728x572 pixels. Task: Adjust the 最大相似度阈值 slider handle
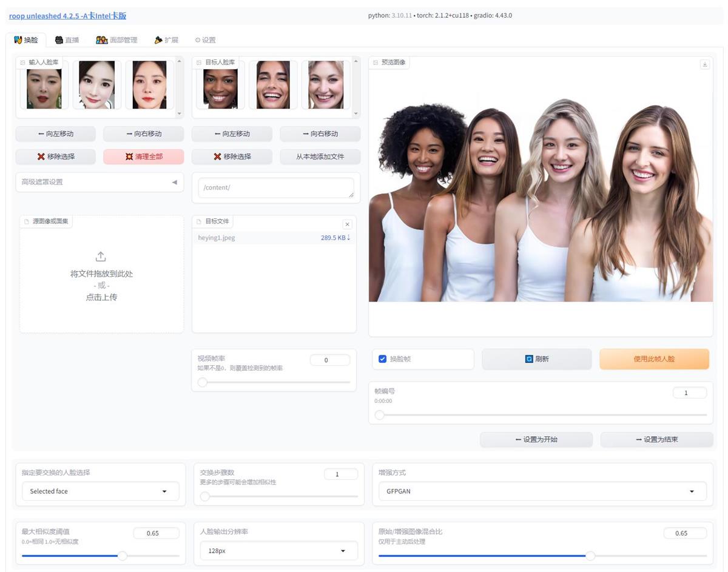123,556
